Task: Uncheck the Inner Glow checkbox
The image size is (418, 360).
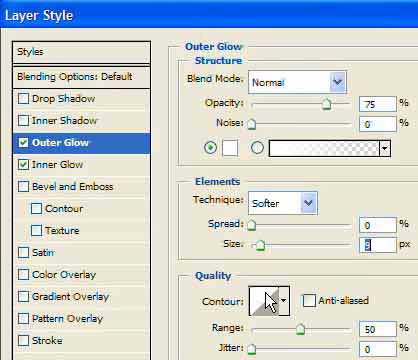Action: [x=23, y=164]
